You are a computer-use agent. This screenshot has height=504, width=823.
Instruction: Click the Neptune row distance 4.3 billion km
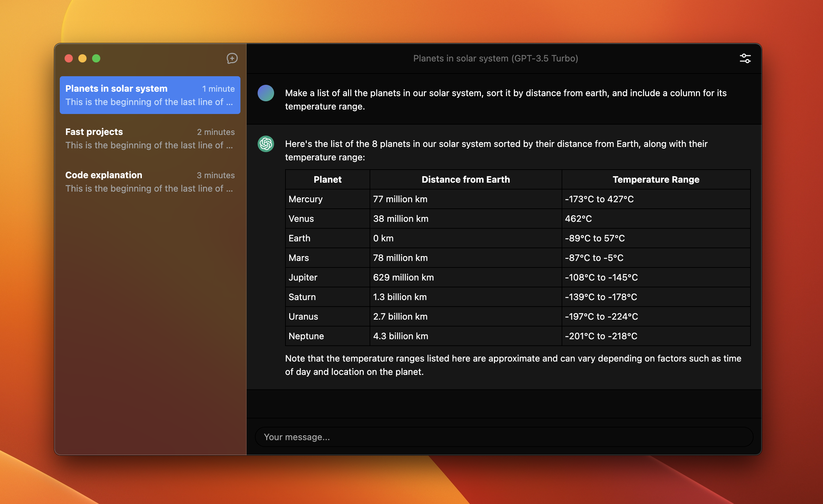pos(401,336)
